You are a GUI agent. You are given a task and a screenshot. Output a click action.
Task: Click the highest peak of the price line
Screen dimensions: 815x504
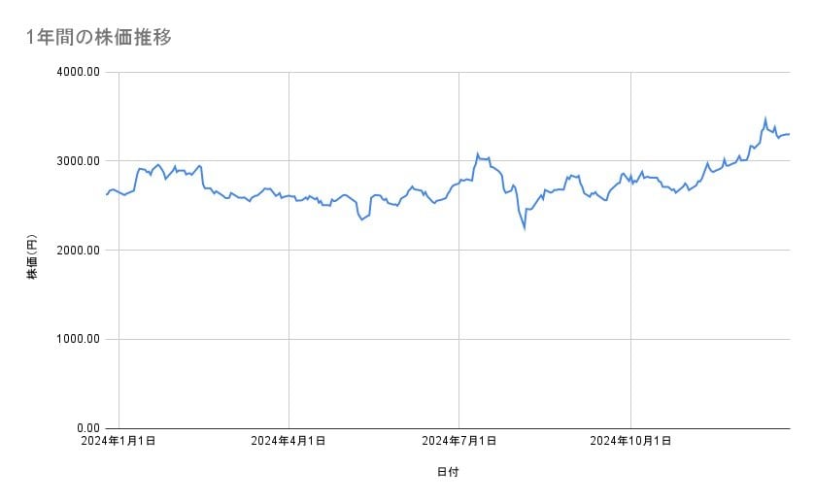764,118
